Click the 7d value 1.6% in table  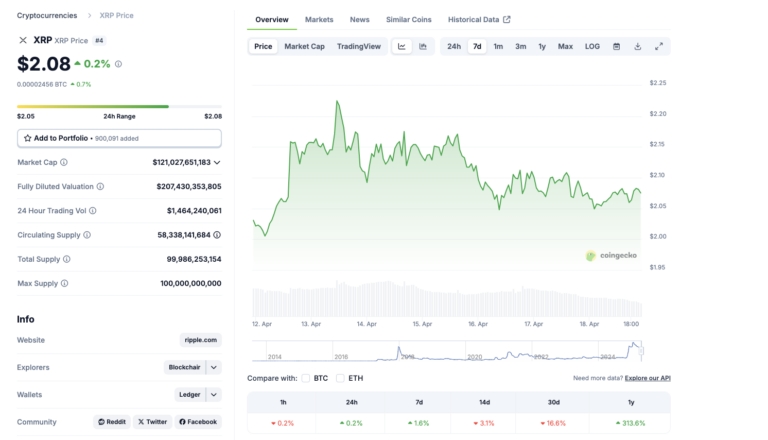coord(419,423)
